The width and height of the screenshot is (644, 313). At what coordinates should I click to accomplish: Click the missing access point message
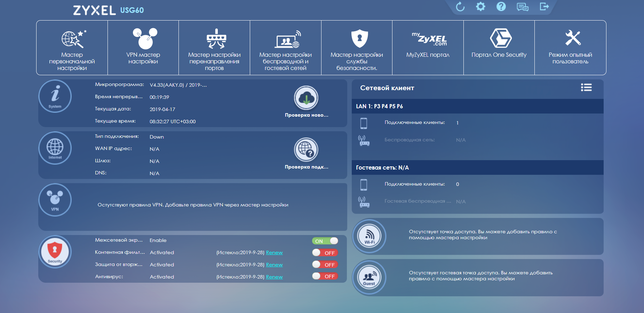[483, 235]
